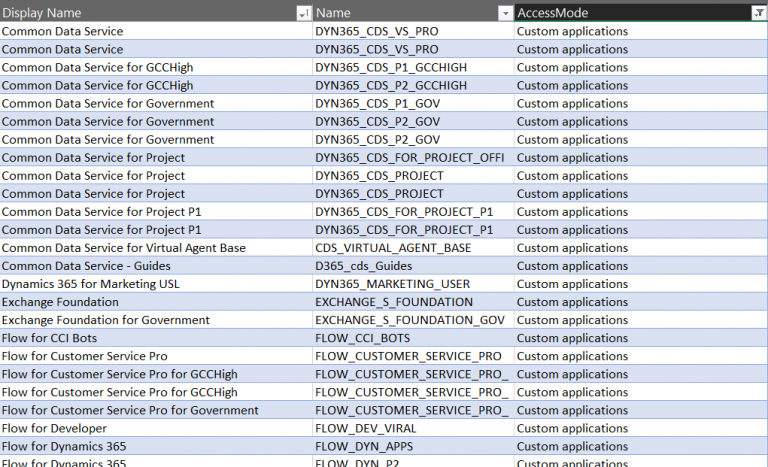This screenshot has width=768, height=467.
Task: Click Exchange Foundation for Government cell
Action: (106, 320)
